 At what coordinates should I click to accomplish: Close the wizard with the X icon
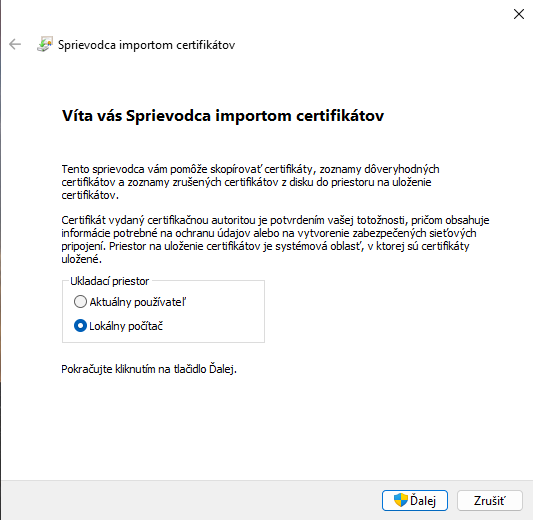(x=519, y=14)
